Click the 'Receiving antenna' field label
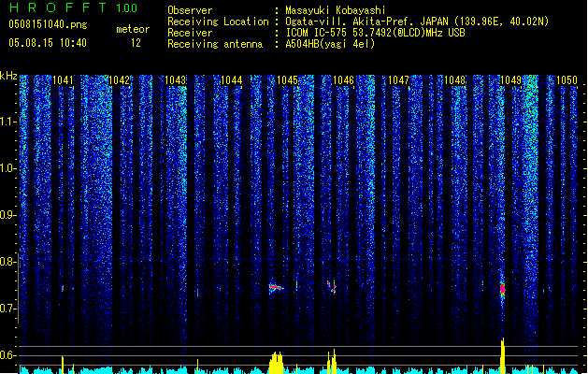The width and height of the screenshot is (588, 374). pos(215,44)
